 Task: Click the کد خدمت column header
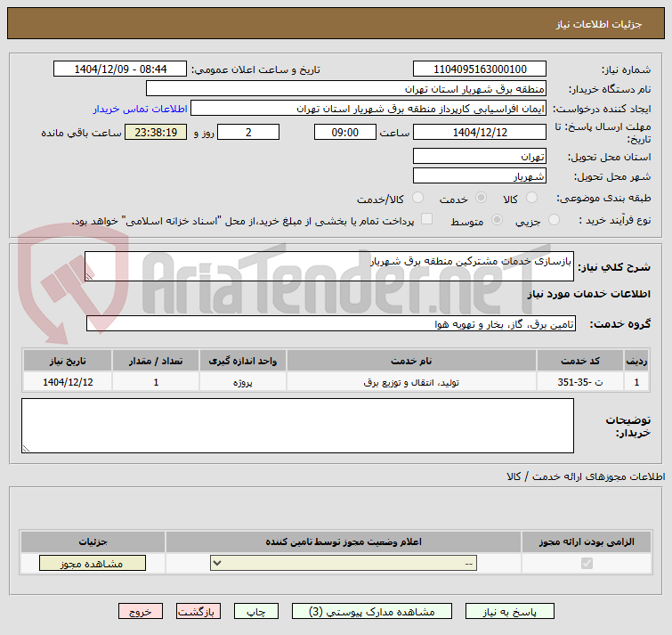[579, 361]
